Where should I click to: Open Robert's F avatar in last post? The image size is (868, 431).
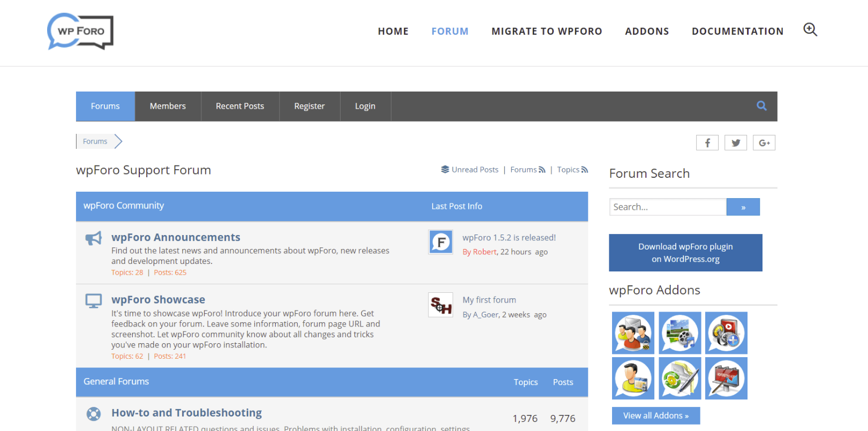(x=441, y=242)
